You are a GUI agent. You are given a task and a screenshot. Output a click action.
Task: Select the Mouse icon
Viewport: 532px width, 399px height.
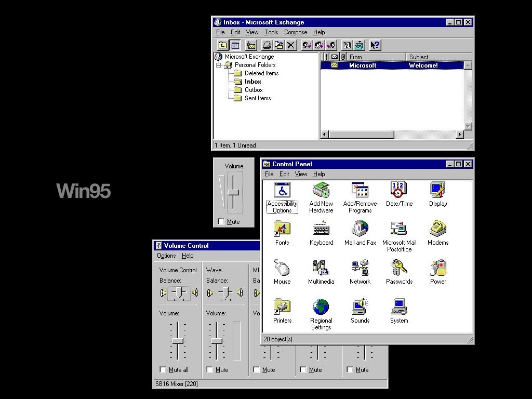click(x=282, y=272)
